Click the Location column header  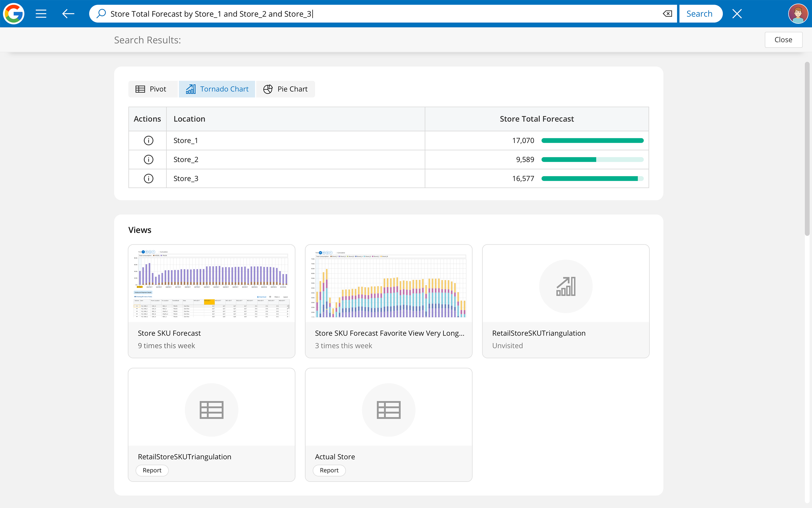pyautogui.click(x=296, y=119)
